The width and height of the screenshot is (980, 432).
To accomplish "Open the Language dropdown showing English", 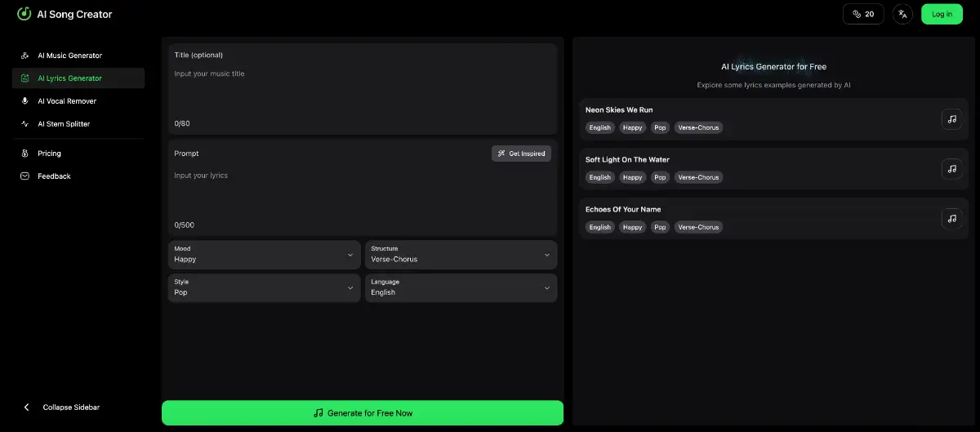I will coord(461,287).
